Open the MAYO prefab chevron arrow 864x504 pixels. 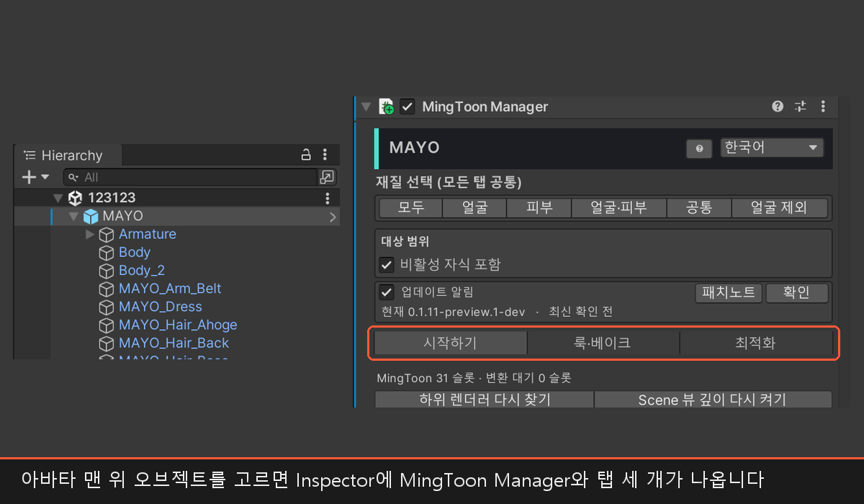333,217
